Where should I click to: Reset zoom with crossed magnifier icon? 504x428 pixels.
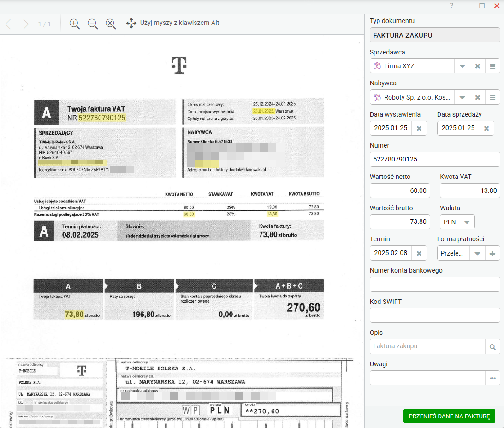111,24
